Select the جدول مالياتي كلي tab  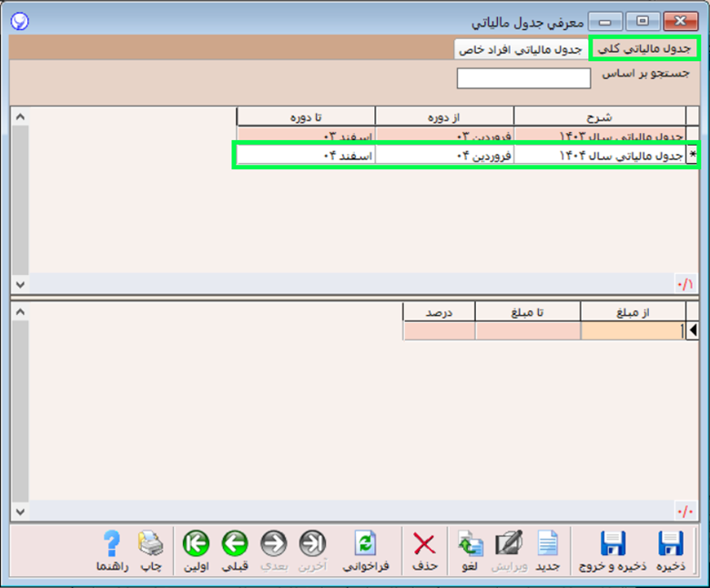point(644,48)
